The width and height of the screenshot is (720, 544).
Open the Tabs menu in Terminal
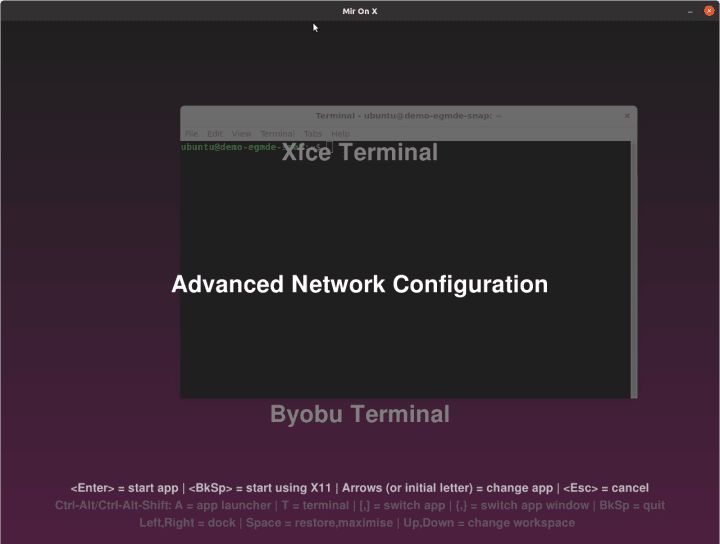click(x=313, y=134)
